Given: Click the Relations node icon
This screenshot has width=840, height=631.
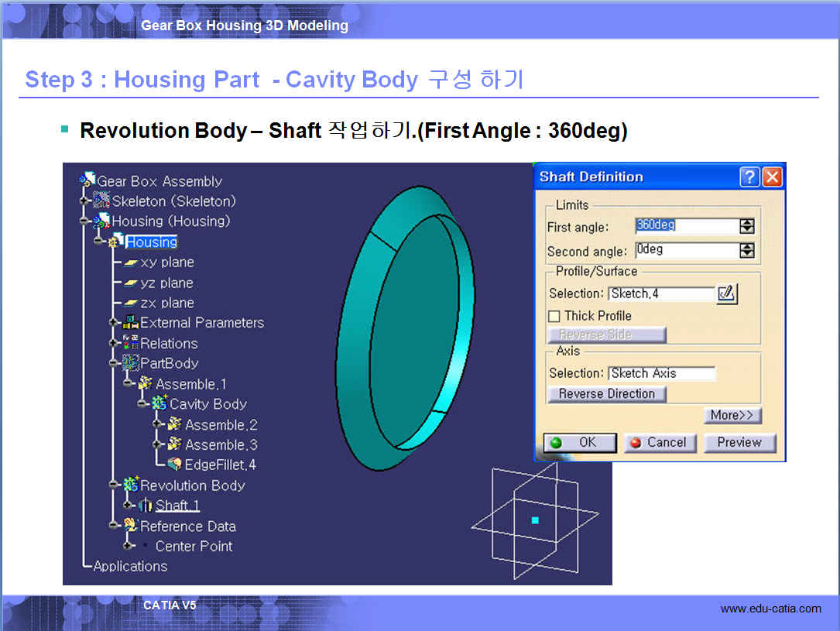Looking at the screenshot, I should pos(130,343).
